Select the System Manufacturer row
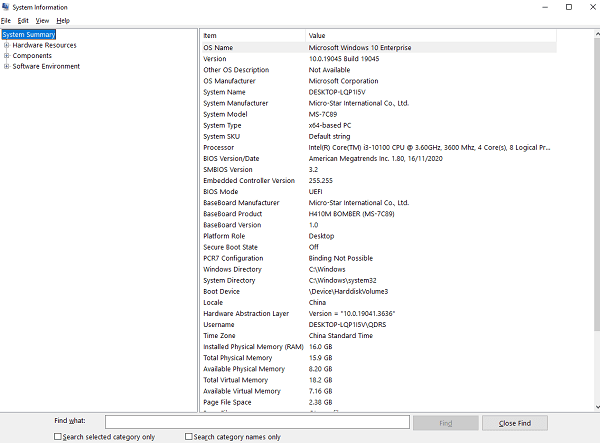The width and height of the screenshot is (600, 443). pyautogui.click(x=378, y=103)
